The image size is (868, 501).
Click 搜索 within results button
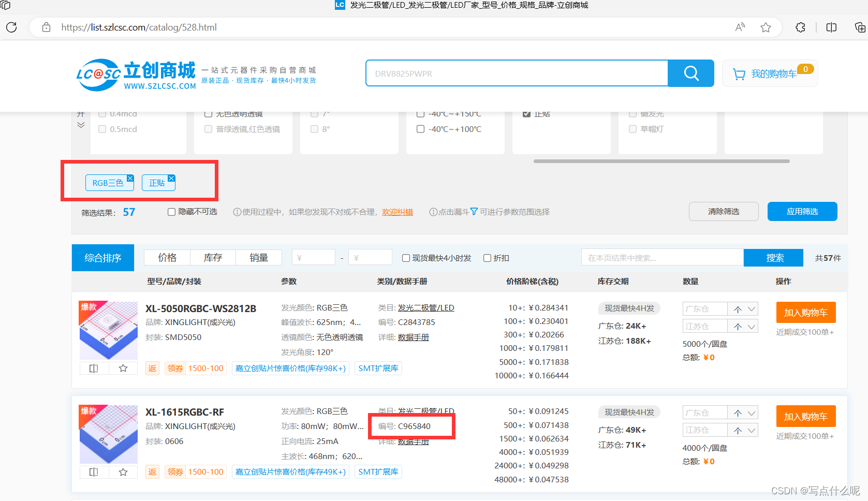tap(773, 258)
